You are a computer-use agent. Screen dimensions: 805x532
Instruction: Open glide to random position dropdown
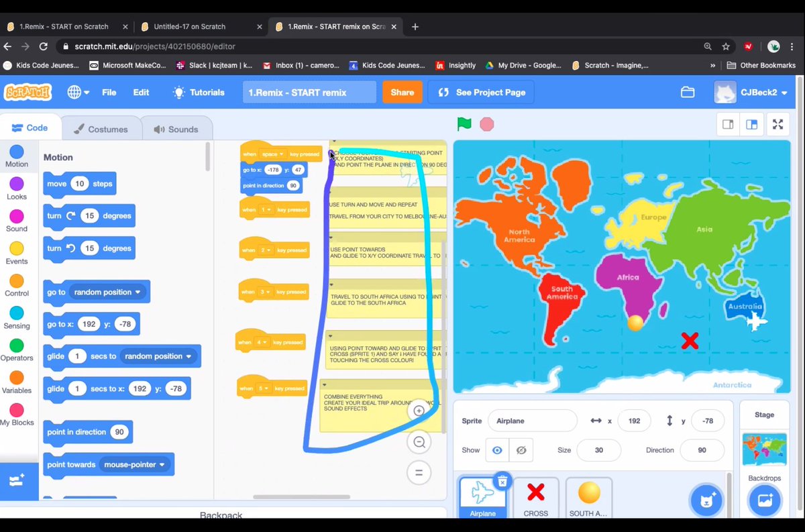click(158, 356)
